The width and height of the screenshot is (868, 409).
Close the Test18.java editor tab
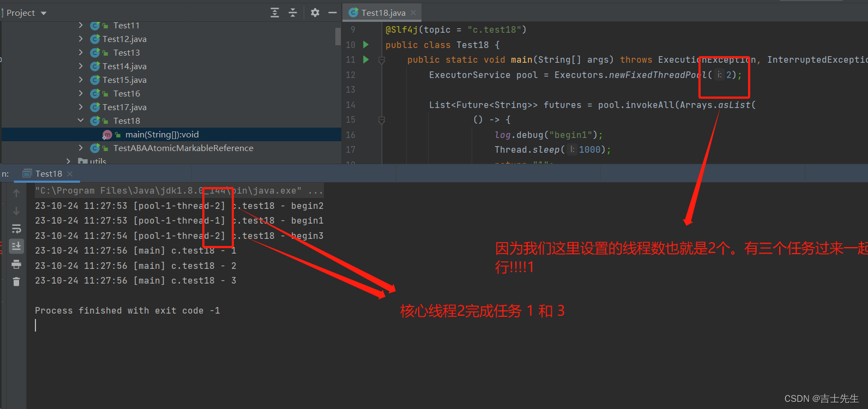click(x=413, y=13)
